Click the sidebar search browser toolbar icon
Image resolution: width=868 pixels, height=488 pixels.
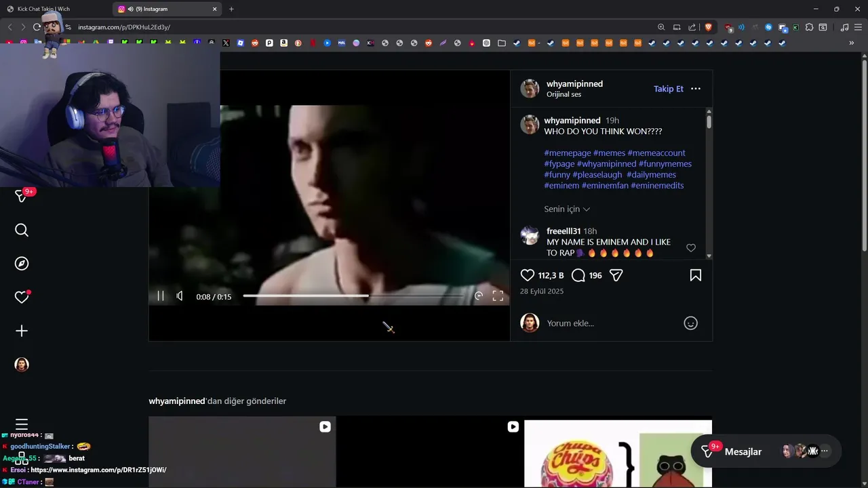point(823,27)
